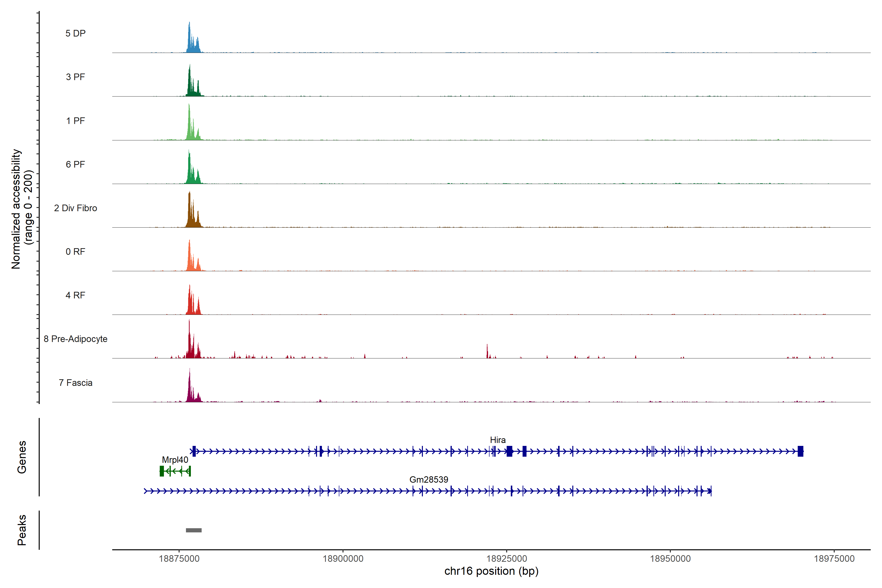Click the 2 Div Fibro track label
The height and width of the screenshot is (588, 882).
[x=75, y=208]
